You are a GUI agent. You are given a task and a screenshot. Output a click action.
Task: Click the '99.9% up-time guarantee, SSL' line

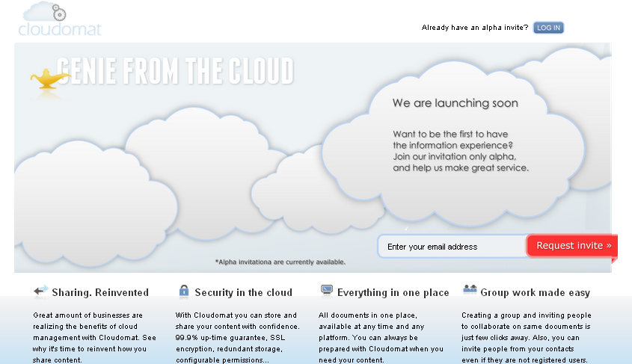point(230,337)
